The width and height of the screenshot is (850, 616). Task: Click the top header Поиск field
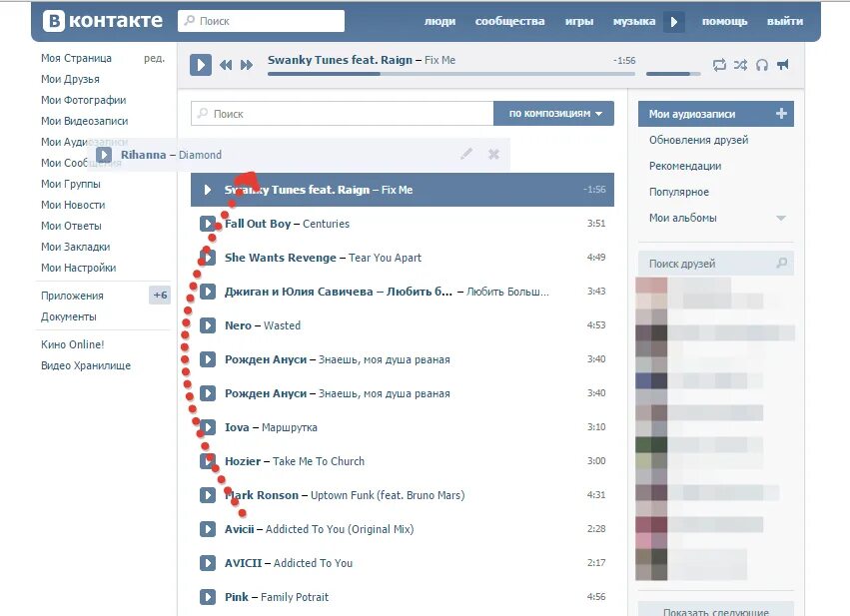(262, 21)
